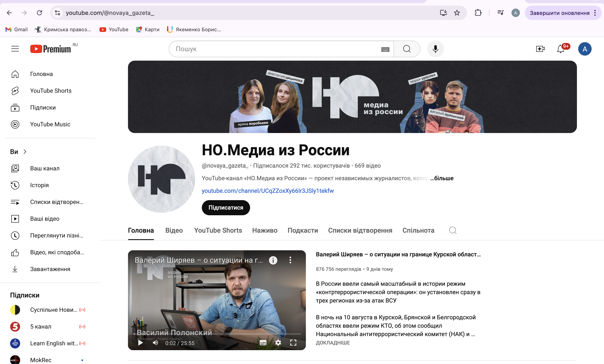
Task: Open Chrome three-dot menu
Action: [x=595, y=13]
